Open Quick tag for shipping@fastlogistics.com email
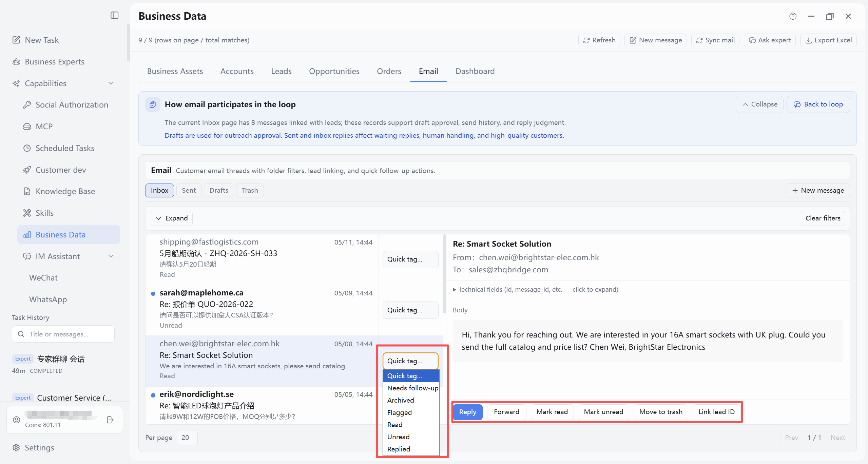Viewport: 868px width, 464px height. [x=410, y=259]
